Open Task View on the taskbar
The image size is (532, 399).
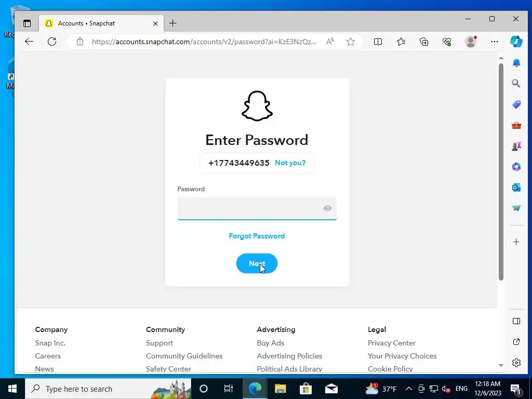(229, 389)
